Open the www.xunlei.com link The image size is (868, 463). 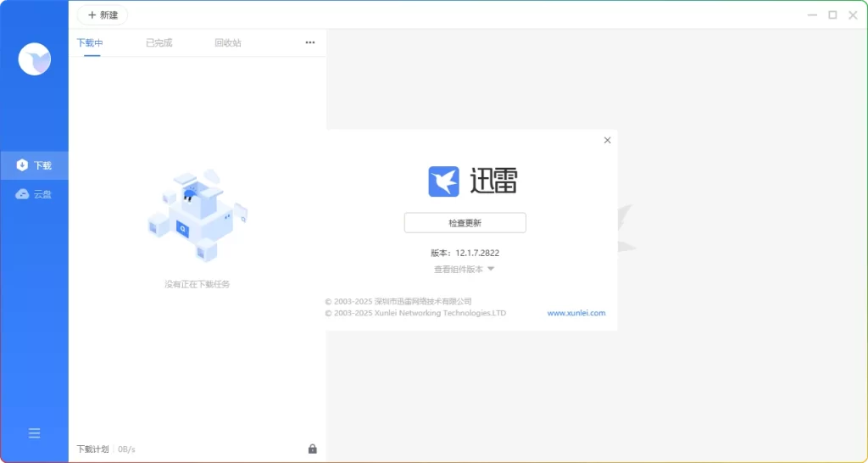pyautogui.click(x=576, y=313)
